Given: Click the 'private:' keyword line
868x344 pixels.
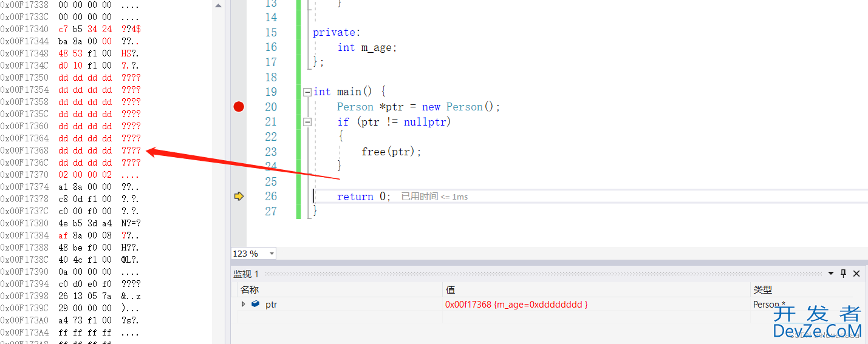Looking at the screenshot, I should point(337,32).
